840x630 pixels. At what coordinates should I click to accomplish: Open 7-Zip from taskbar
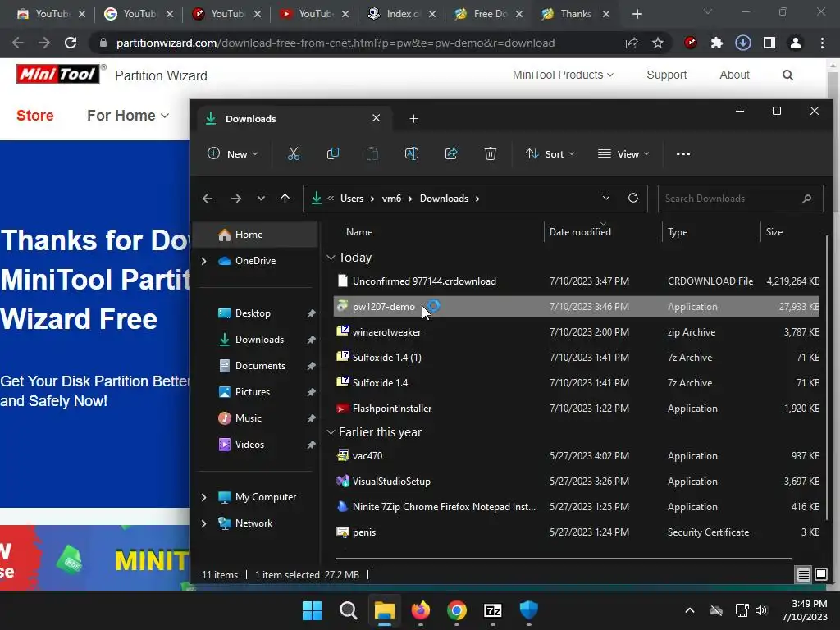click(493, 610)
